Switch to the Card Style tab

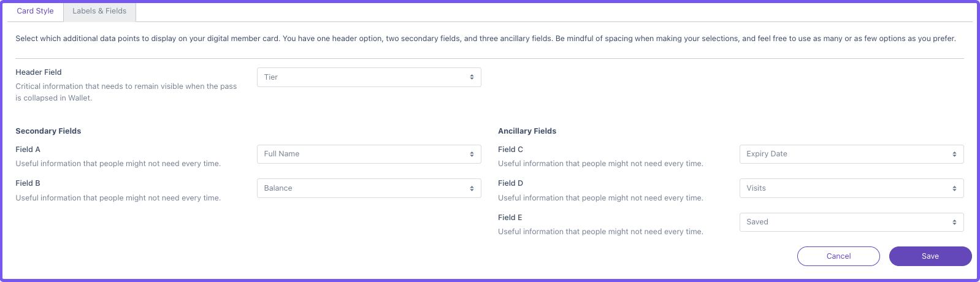click(35, 11)
